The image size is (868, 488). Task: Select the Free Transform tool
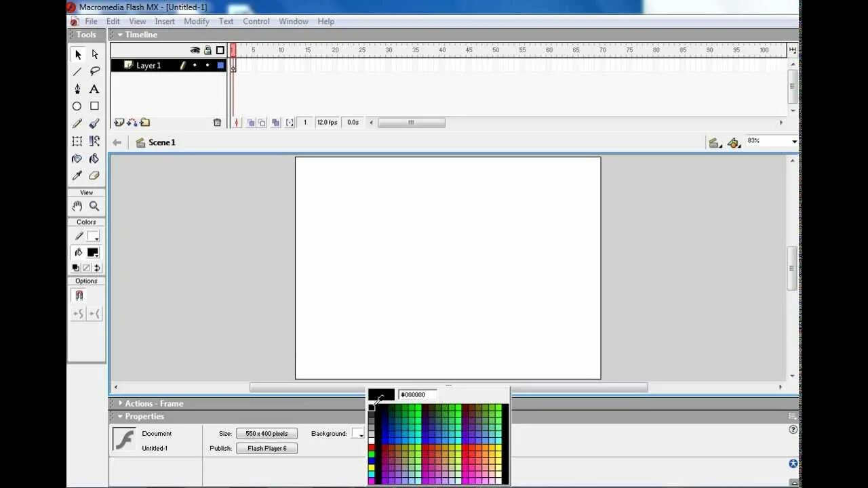pos(77,141)
